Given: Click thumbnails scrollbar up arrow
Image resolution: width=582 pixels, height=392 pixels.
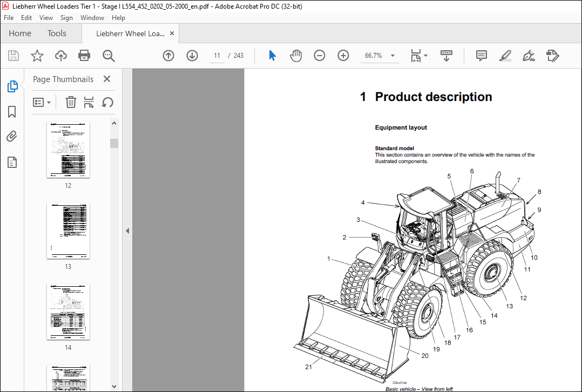Looking at the screenshot, I should point(114,123).
